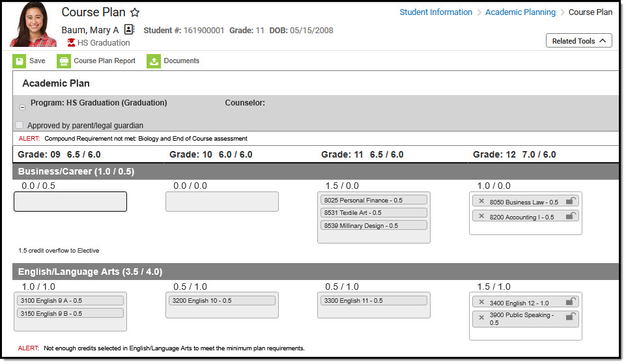Click the Course Plan Report printer icon
This screenshot has width=626, height=364.
(63, 61)
